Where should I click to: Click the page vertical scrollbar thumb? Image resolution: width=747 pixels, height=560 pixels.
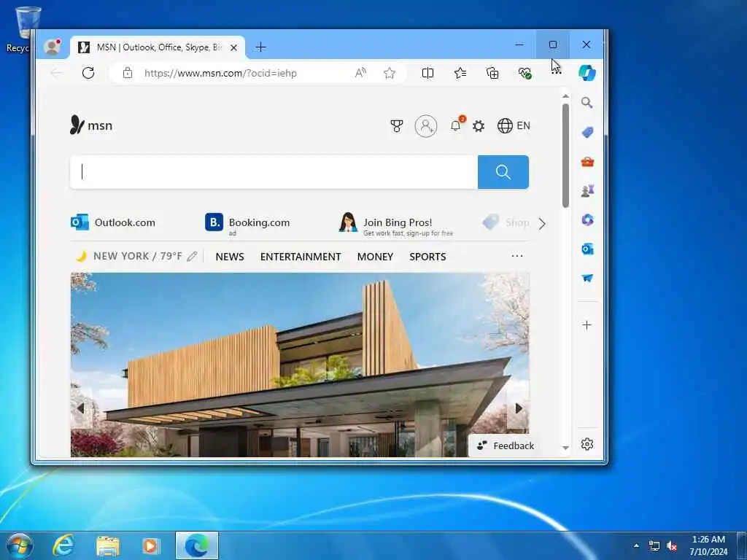pos(565,155)
